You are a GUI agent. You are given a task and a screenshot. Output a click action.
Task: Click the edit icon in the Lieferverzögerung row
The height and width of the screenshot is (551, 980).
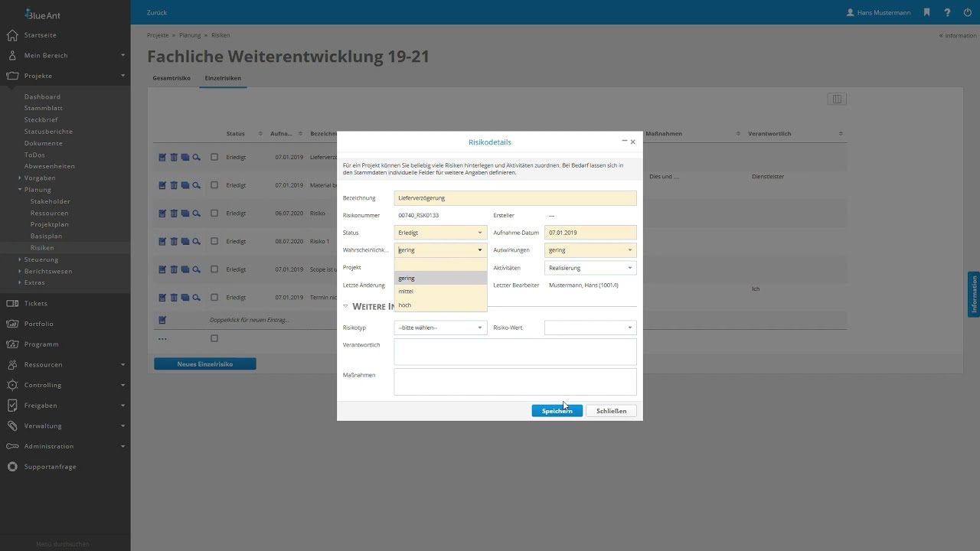pos(162,157)
